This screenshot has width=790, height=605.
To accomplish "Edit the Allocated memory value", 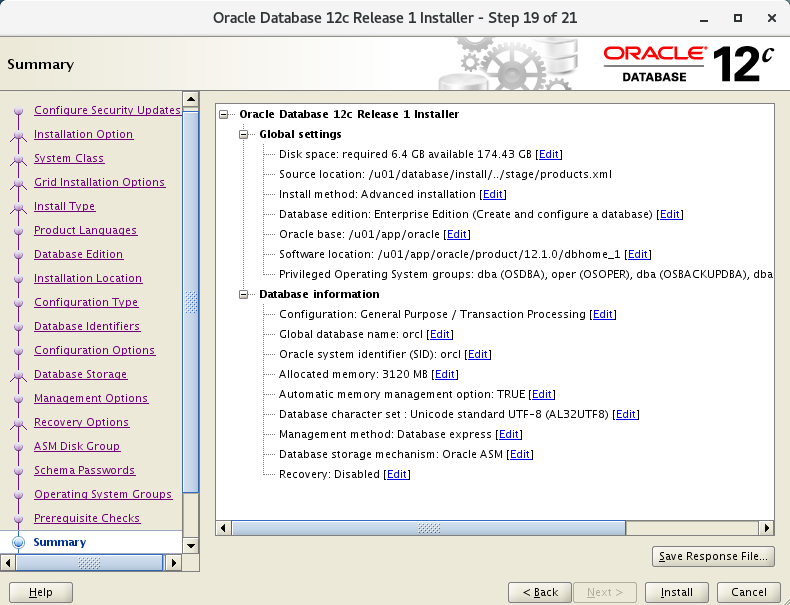I will click(x=445, y=374).
